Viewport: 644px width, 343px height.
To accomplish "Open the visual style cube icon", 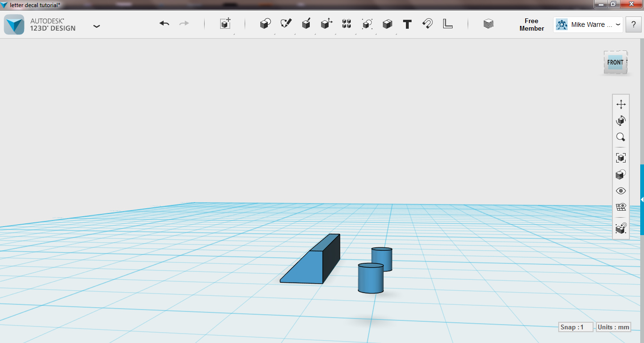I will (x=621, y=174).
